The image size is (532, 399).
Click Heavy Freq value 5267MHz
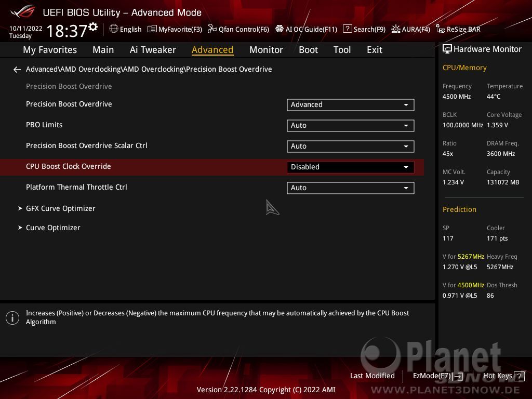tap(500, 267)
